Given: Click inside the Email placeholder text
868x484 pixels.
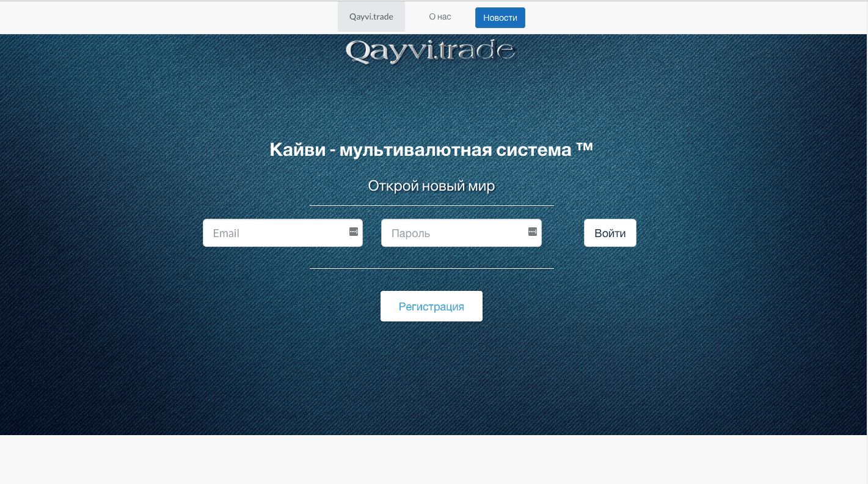Looking at the screenshot, I should pyautogui.click(x=226, y=233).
